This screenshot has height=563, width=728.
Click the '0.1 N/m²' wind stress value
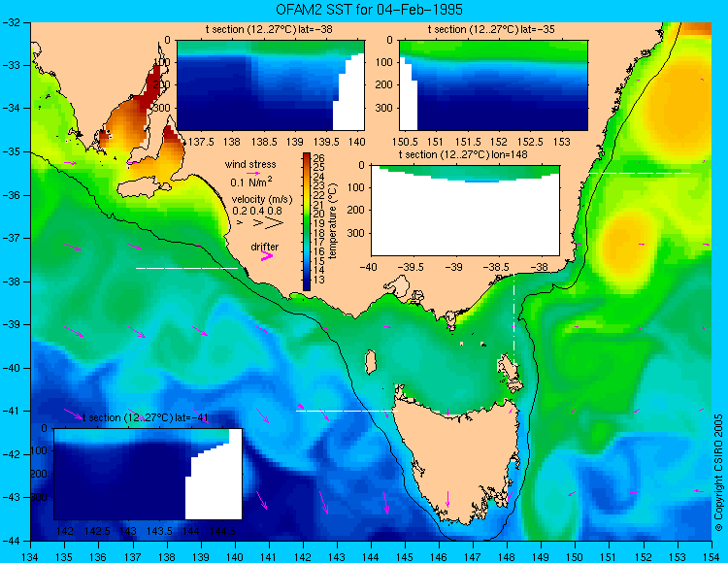pos(251,182)
